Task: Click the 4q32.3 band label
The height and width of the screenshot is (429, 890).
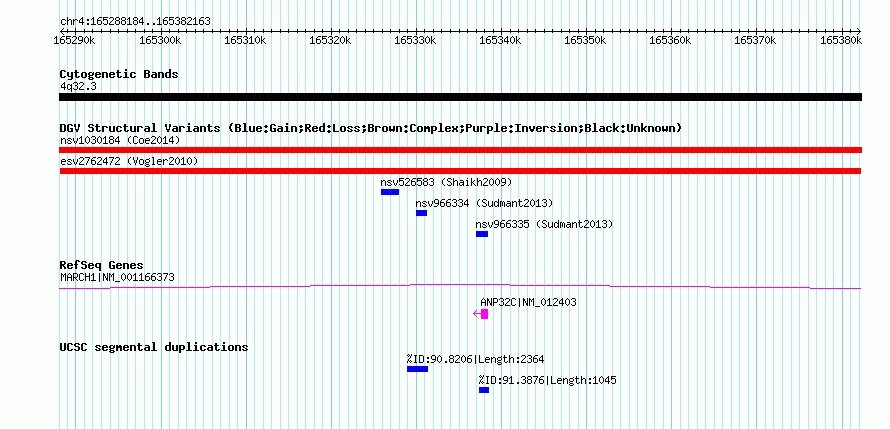Action: point(79,87)
